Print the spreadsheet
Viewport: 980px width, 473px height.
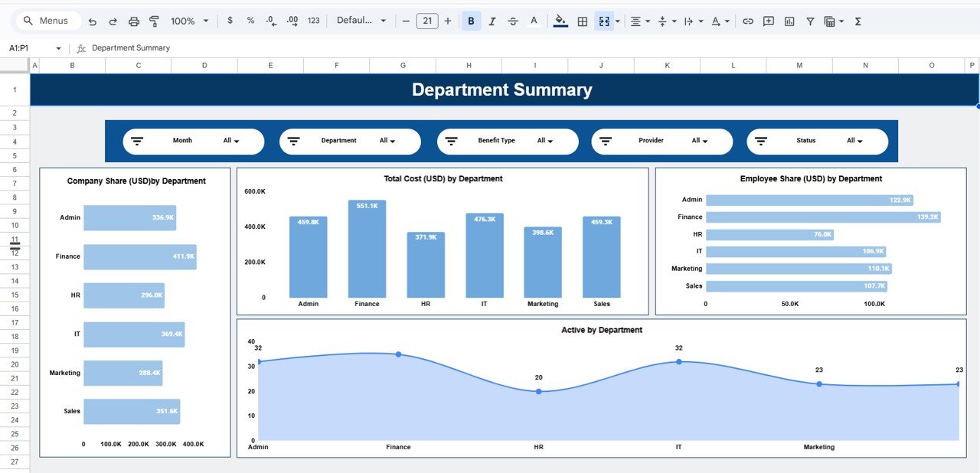click(134, 21)
